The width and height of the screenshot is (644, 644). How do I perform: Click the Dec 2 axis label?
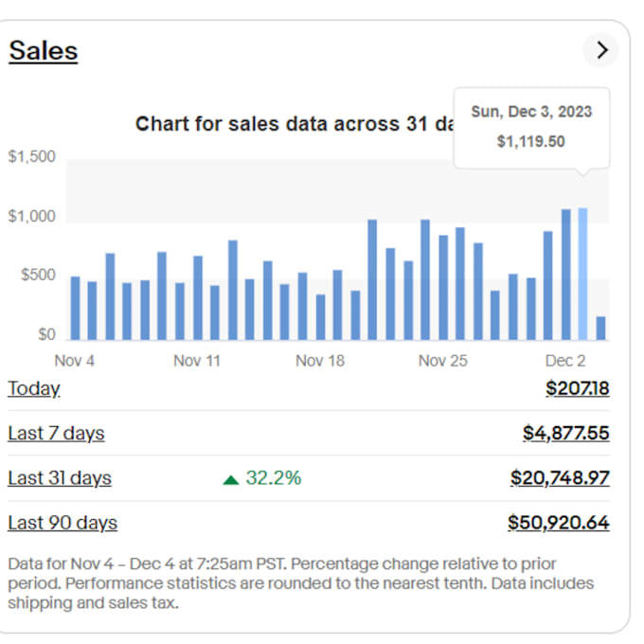click(x=565, y=361)
